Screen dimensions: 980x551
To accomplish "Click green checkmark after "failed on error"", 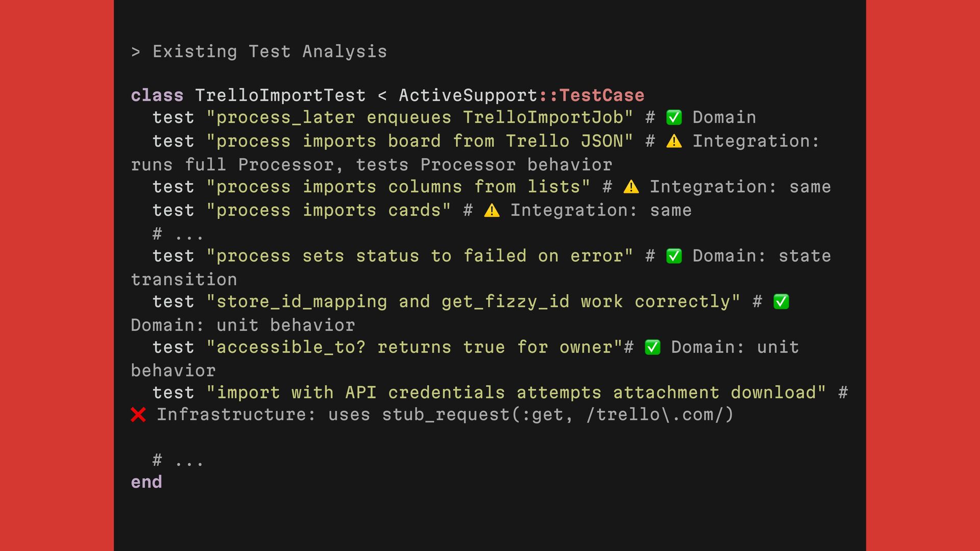I will pyautogui.click(x=674, y=256).
